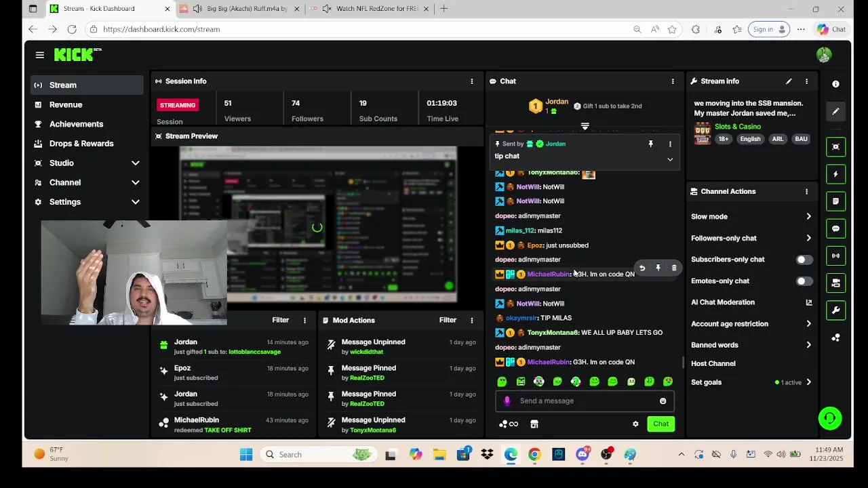Open the channel points icon in right sidebar
Viewport: 868px width, 488px height.
tap(835, 338)
